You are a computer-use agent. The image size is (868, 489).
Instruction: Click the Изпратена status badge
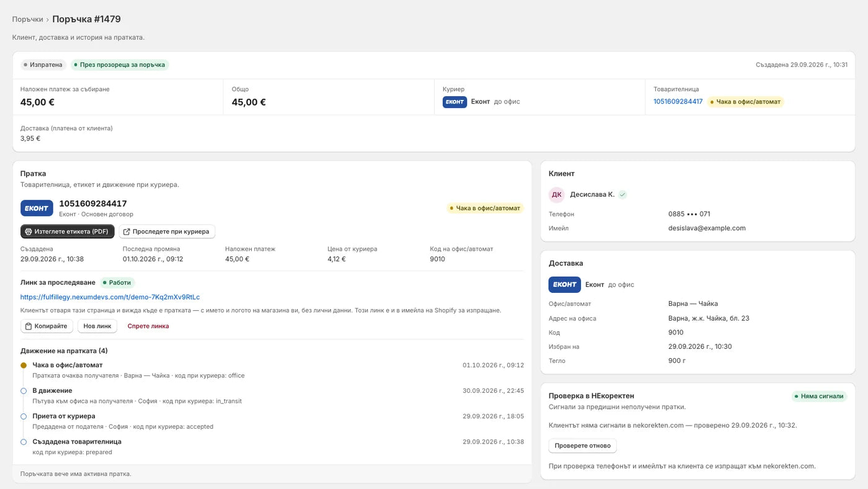click(x=43, y=65)
